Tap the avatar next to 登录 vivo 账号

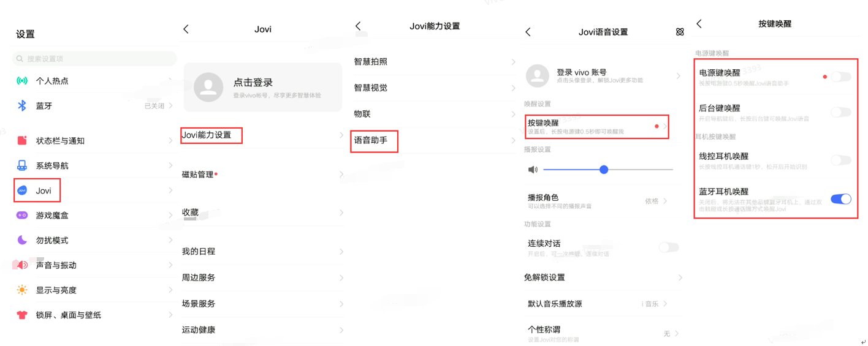538,75
